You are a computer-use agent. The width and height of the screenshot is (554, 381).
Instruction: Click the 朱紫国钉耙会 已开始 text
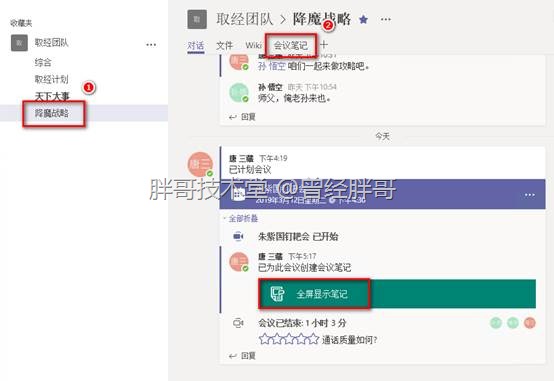[298, 236]
